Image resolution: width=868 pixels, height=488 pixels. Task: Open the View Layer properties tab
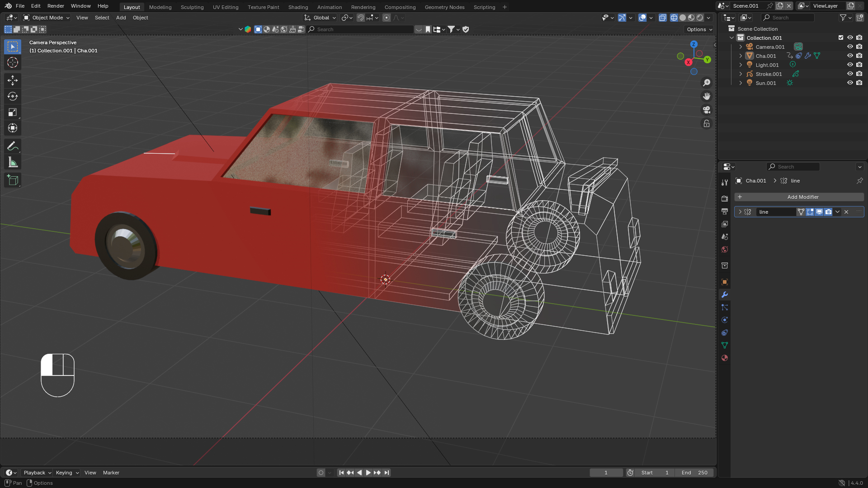click(725, 224)
